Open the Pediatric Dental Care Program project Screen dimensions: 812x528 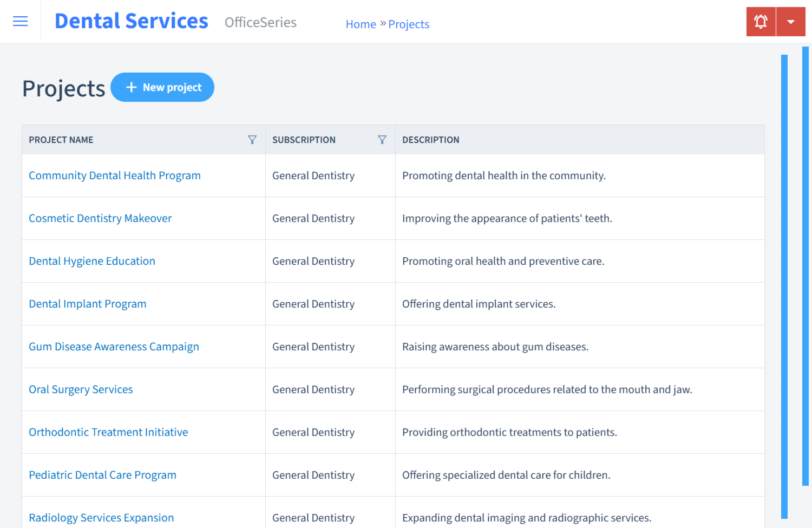click(102, 475)
